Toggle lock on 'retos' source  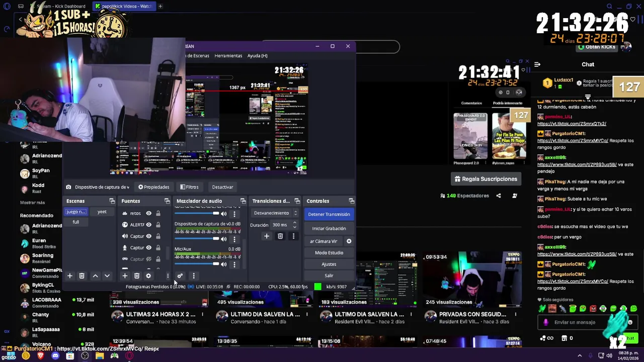tap(158, 213)
